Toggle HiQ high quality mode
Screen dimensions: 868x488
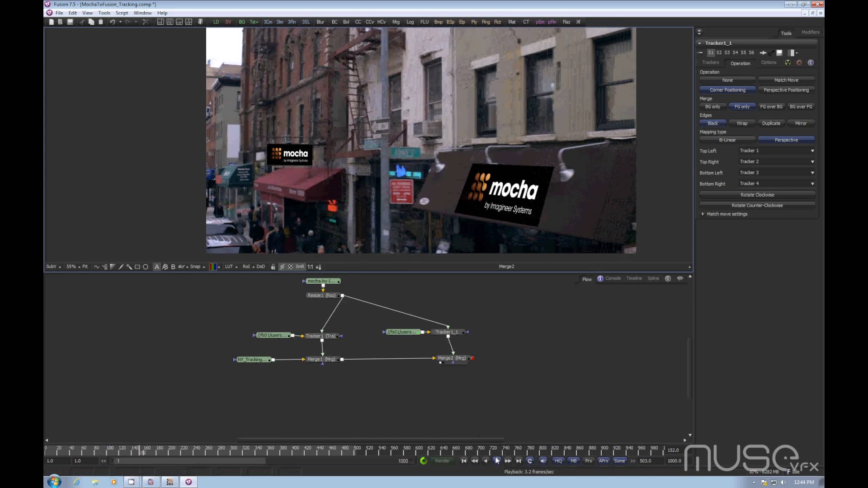pyautogui.click(x=558, y=461)
